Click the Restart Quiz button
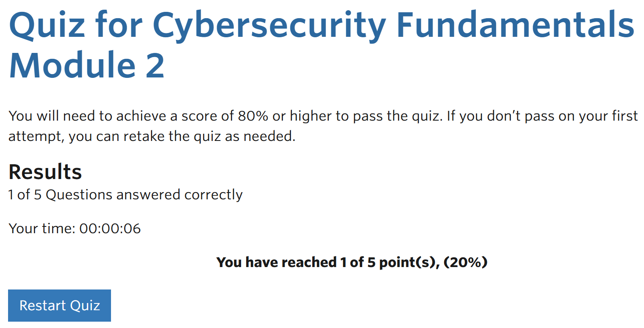The image size is (644, 328). coord(59,306)
